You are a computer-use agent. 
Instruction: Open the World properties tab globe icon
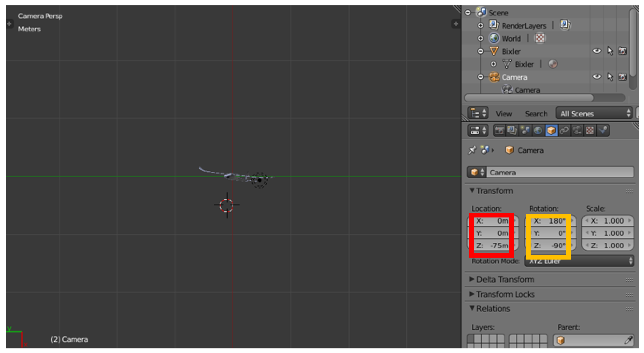pyautogui.click(x=538, y=130)
